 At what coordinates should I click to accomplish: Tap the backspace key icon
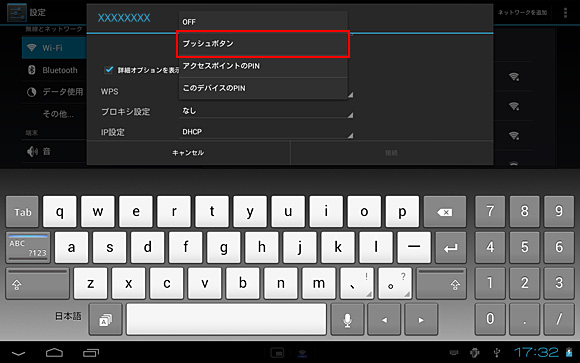[x=445, y=212]
